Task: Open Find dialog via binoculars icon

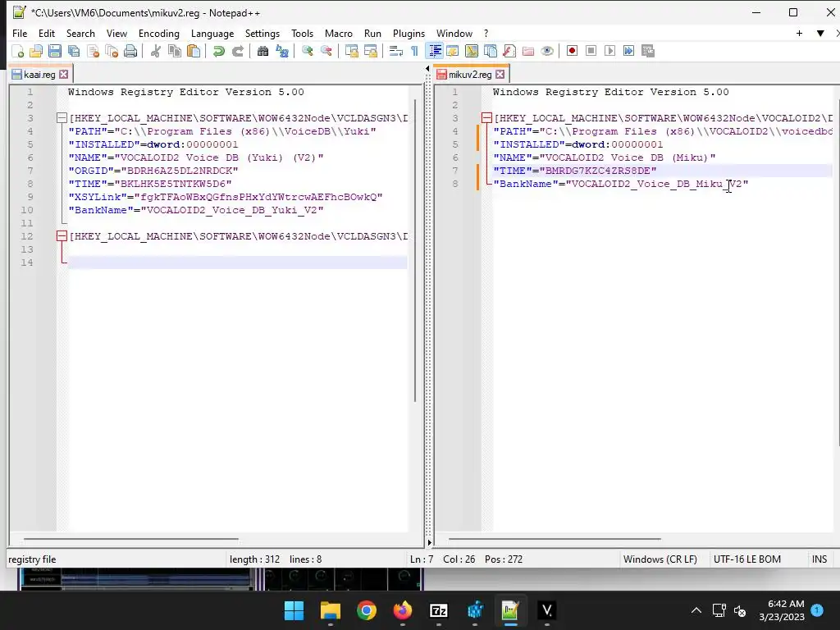Action: pyautogui.click(x=262, y=51)
